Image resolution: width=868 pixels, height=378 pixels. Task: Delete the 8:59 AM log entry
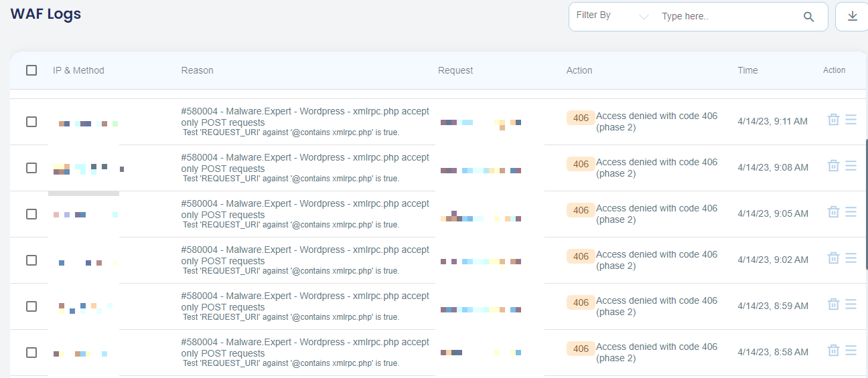tap(833, 304)
